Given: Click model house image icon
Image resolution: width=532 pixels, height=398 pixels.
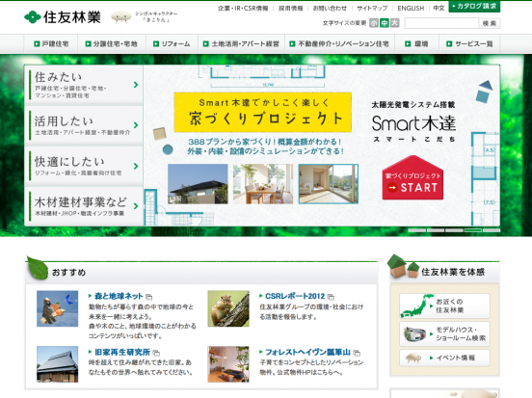Looking at the screenshot, I should (415, 334).
